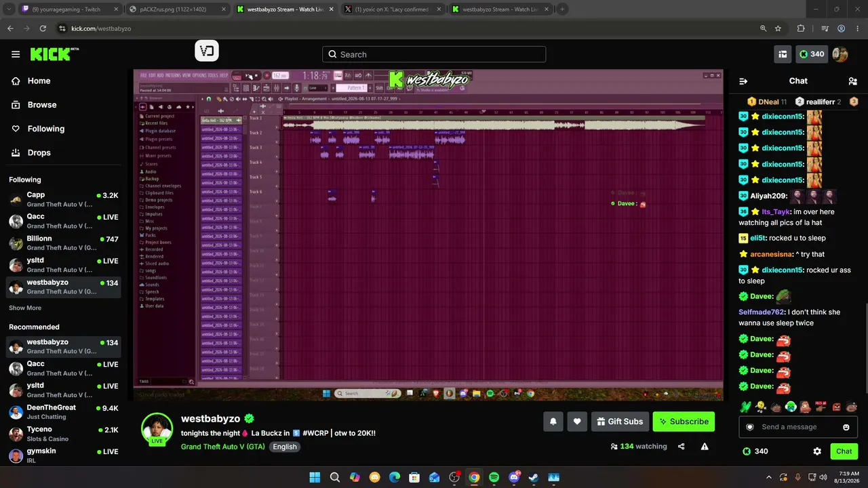
Task: Click username Selfmade762 in chat
Action: [761, 312]
